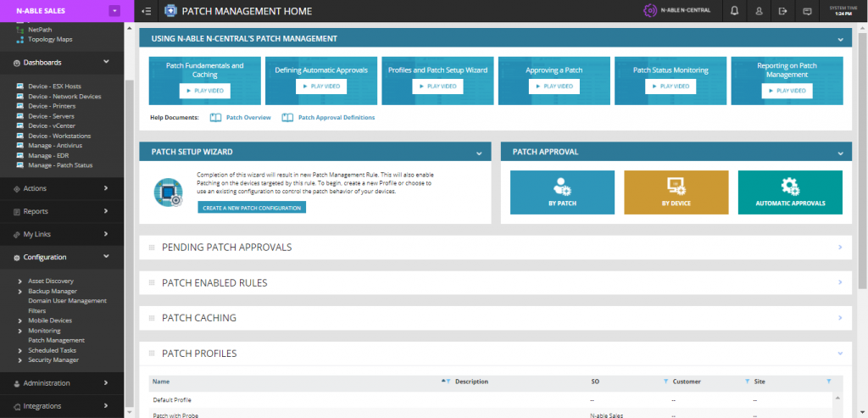Click drag handle icon of Patch Caching
868x418 pixels.
[152, 318]
